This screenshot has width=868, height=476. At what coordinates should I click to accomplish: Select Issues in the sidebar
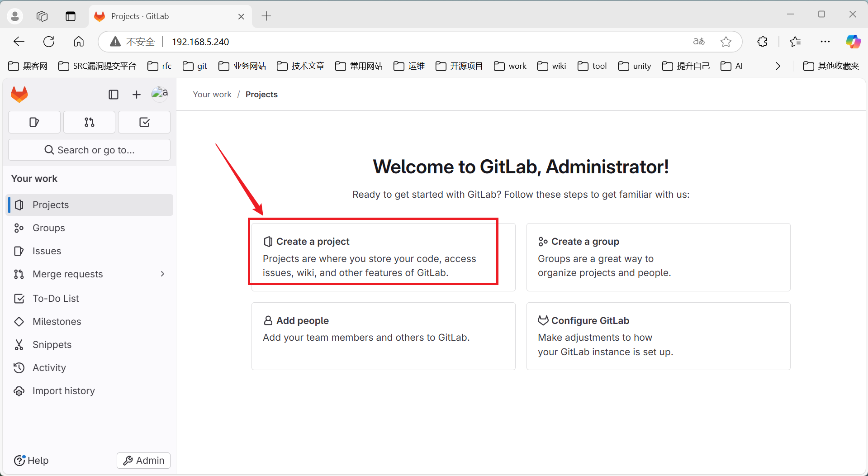[90, 251]
